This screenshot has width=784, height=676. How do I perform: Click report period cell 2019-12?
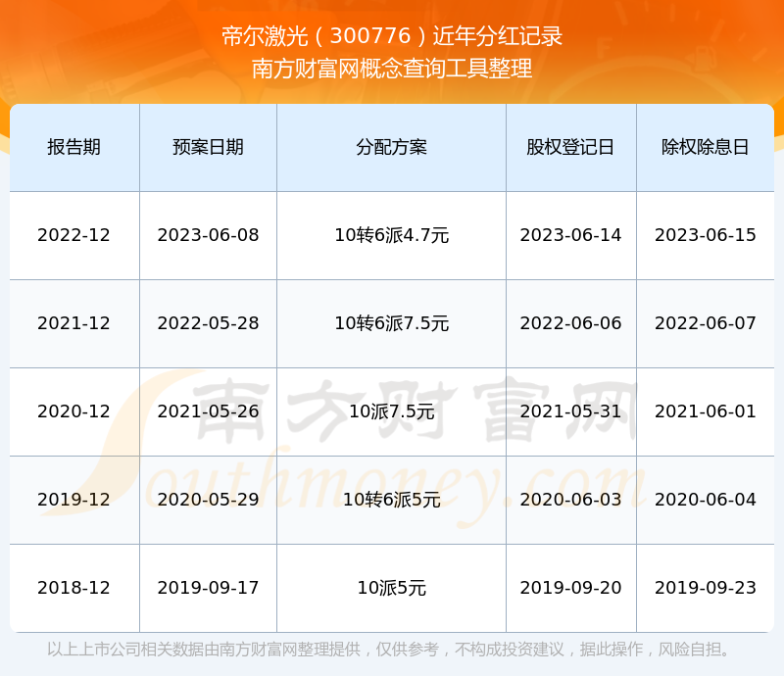pos(74,500)
